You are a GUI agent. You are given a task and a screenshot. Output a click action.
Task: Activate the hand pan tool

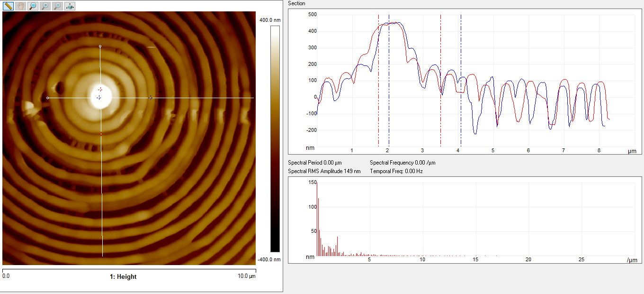pos(20,6)
